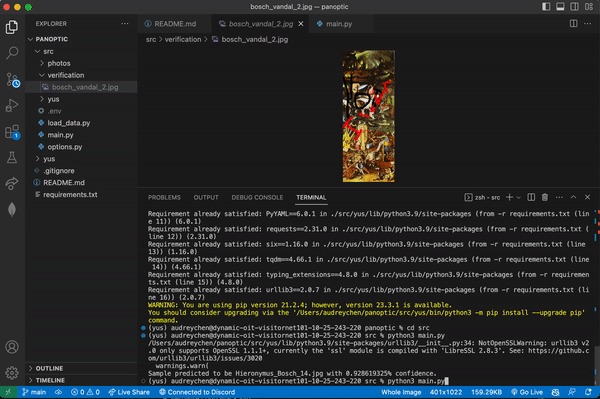
Task: Maximize the panel with up chevron
Action: pyautogui.click(x=573, y=197)
